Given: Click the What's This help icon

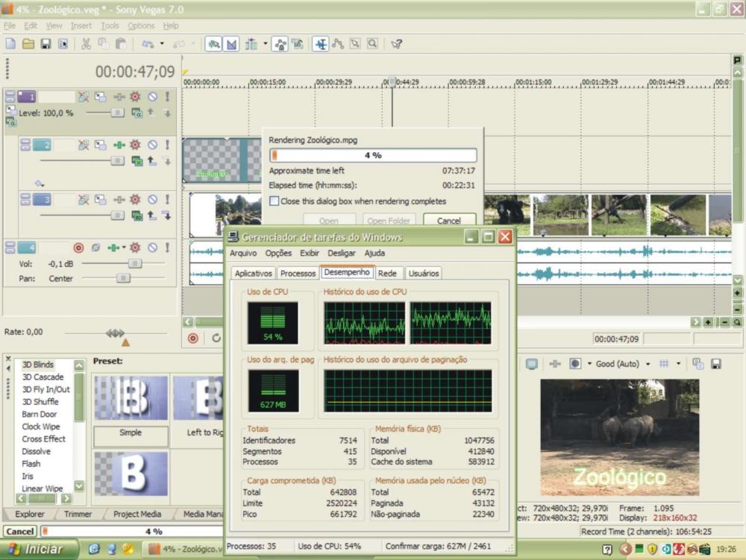Looking at the screenshot, I should (397, 44).
